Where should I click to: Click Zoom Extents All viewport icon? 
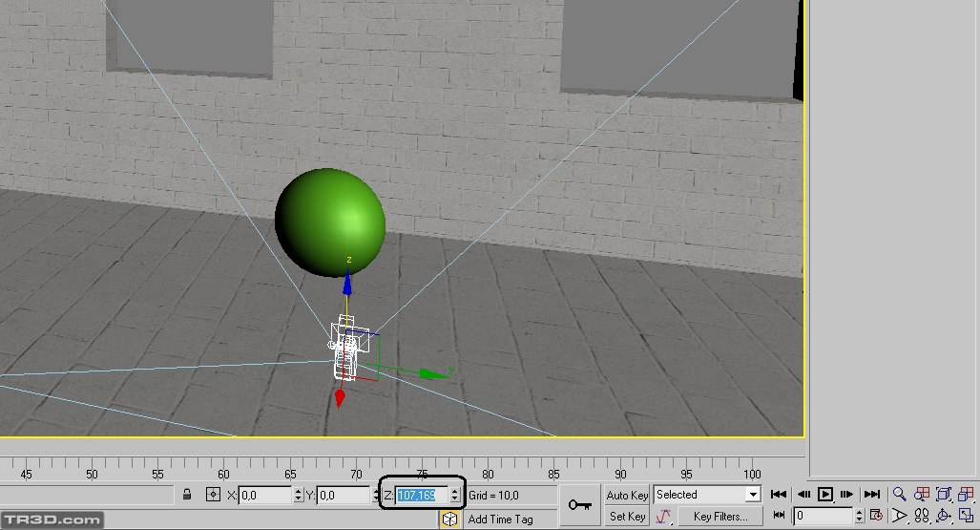966,495
